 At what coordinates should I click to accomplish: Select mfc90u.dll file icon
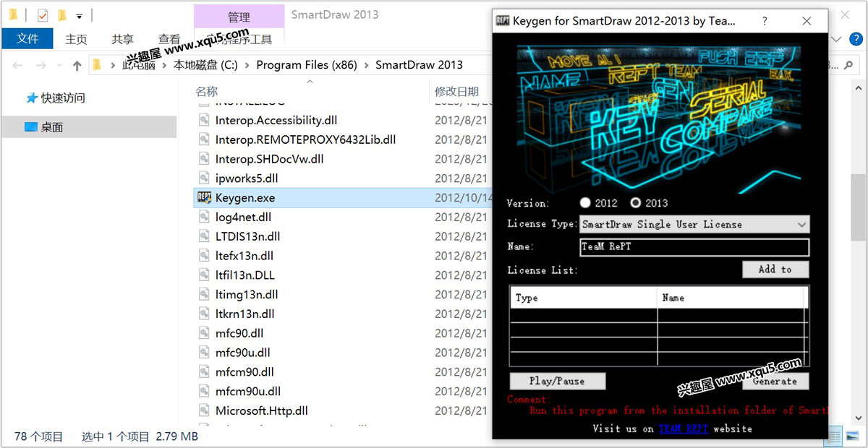pos(204,353)
